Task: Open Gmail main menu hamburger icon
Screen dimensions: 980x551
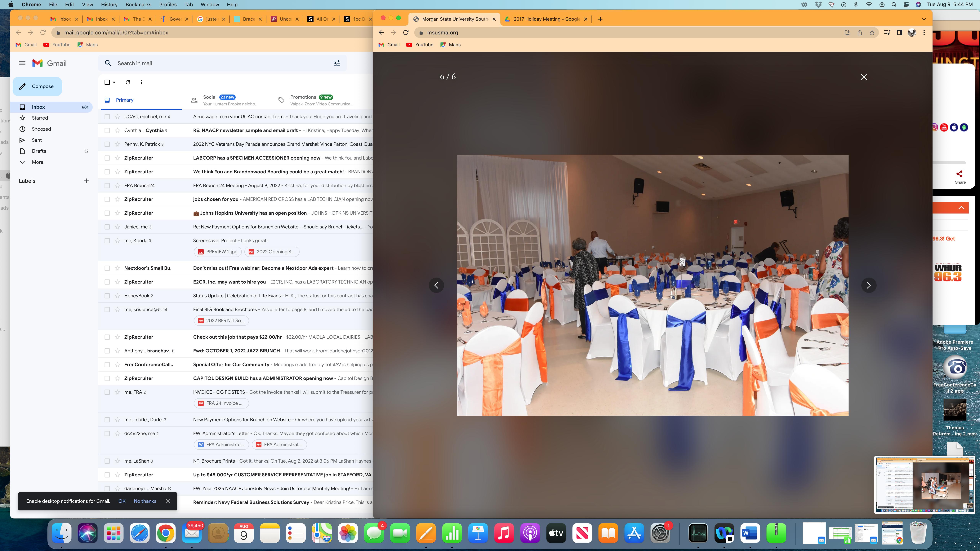Action: pos(22,63)
